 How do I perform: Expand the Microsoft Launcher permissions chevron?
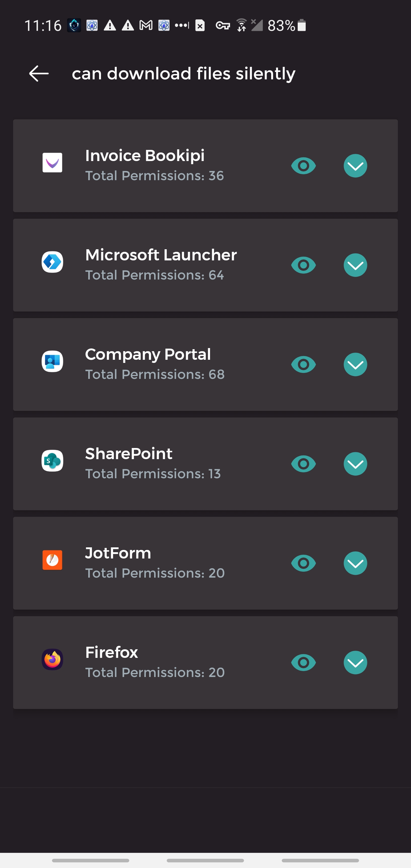point(355,265)
